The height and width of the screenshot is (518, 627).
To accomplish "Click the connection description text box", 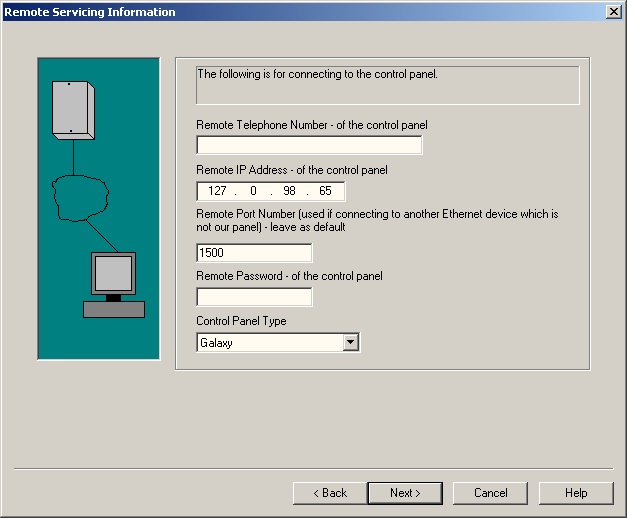I will click(x=387, y=85).
